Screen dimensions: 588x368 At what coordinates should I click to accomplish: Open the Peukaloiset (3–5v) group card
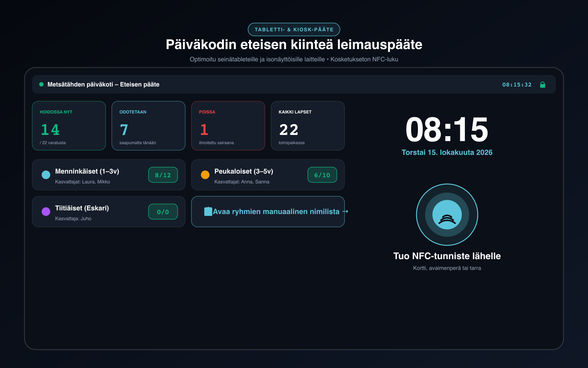268,175
